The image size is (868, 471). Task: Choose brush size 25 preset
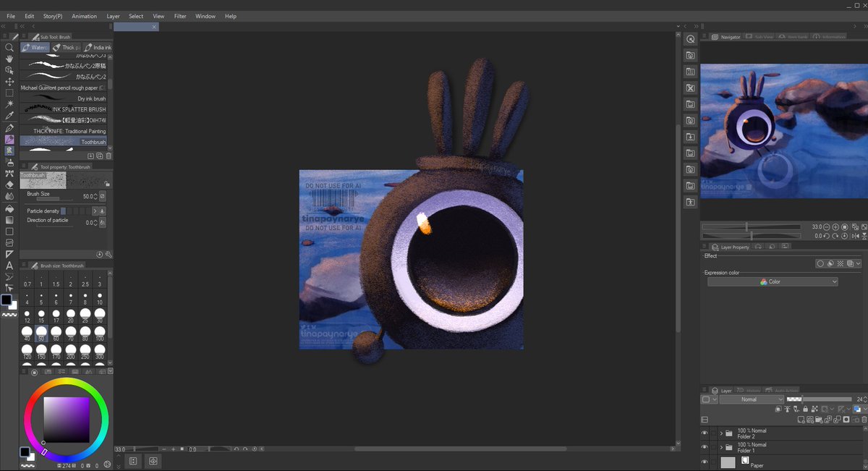click(x=85, y=316)
